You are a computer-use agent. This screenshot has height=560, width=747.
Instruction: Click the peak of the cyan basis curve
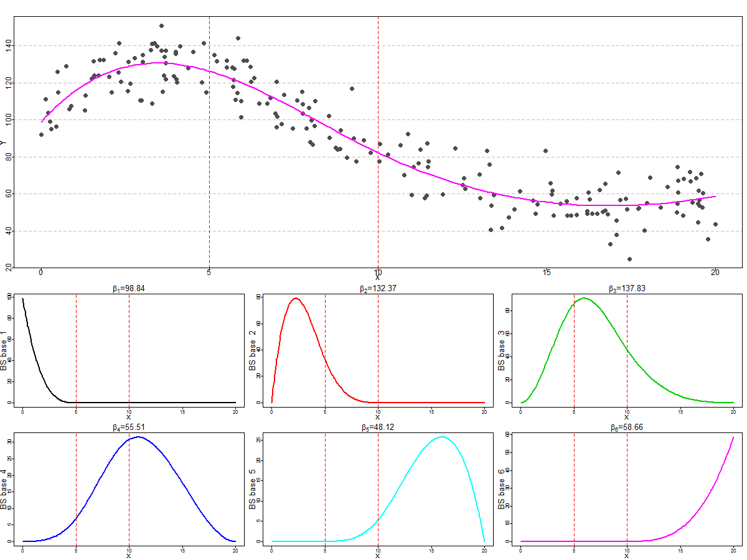441,437
